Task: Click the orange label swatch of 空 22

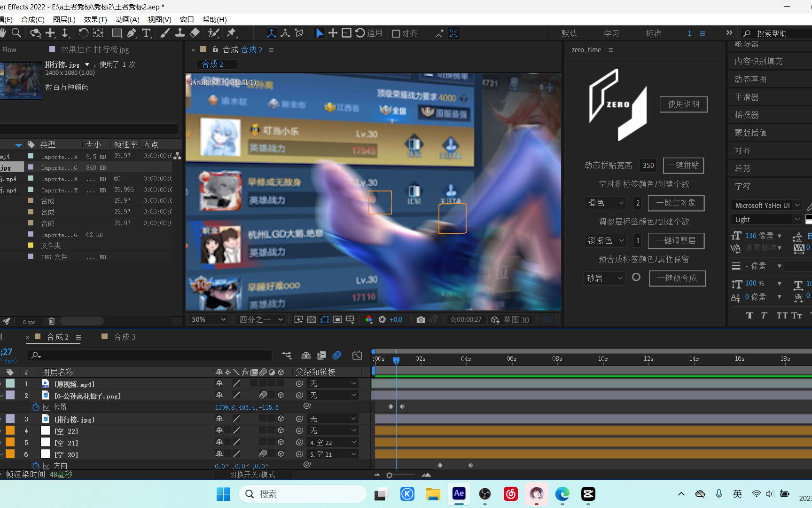Action: 10,430
